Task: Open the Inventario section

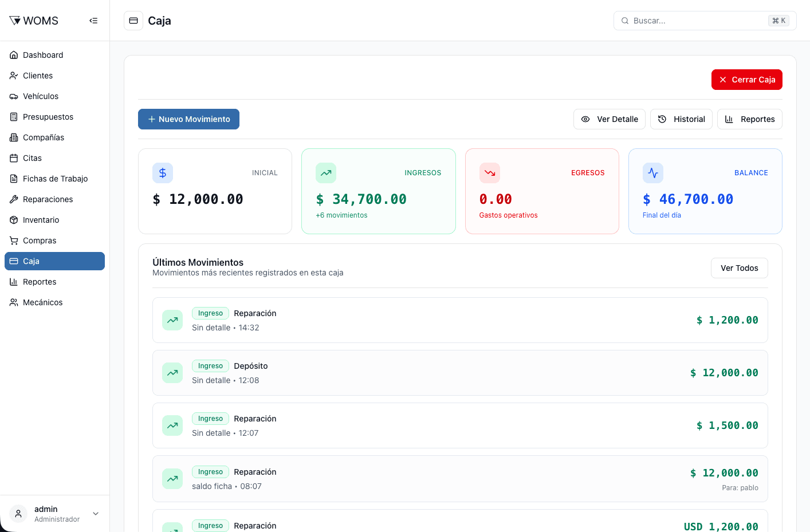Action: tap(54, 220)
